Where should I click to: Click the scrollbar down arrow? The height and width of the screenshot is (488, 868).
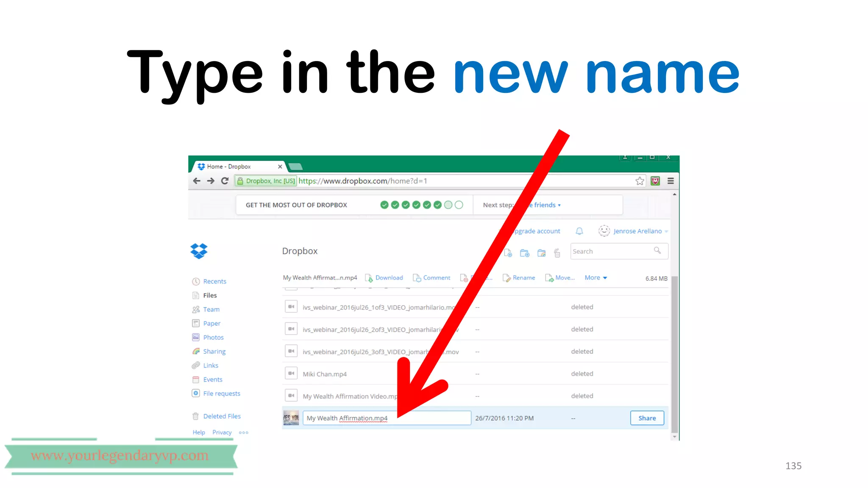[x=674, y=437]
